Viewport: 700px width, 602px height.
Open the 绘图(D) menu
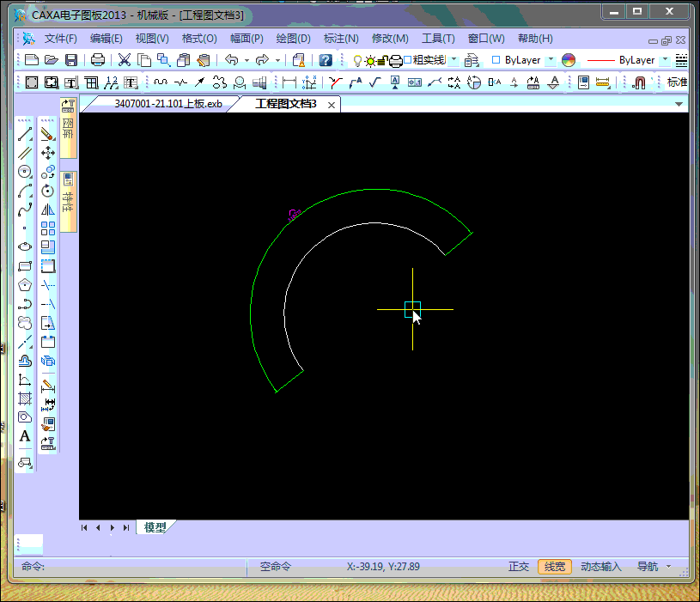[293, 39]
